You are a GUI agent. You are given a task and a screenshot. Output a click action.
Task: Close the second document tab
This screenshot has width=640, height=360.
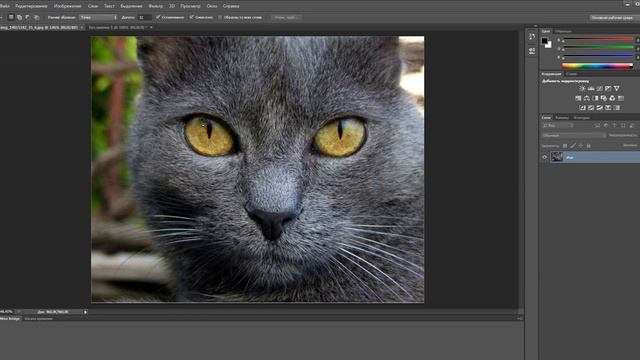coord(151,27)
